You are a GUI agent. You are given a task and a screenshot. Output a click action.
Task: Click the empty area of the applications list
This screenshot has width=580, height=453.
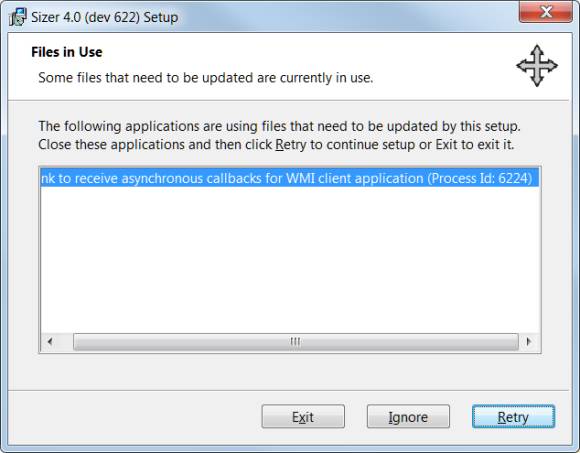tap(290, 259)
